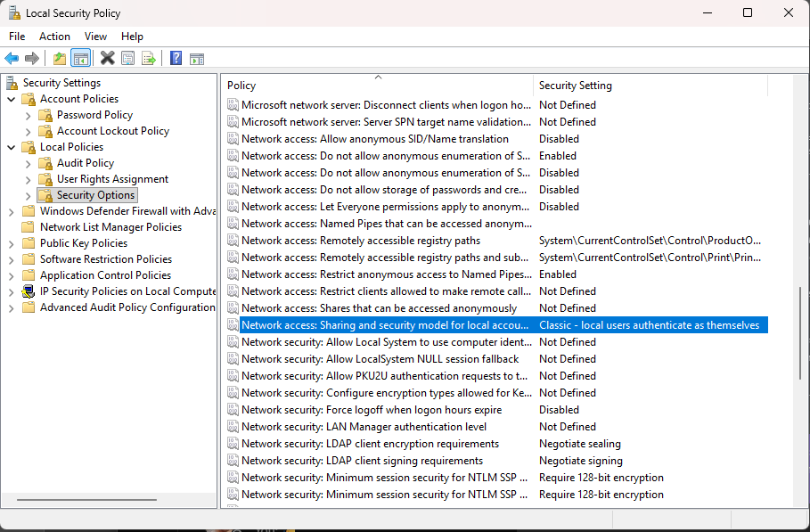
Task: Click the Delete (X) toolbar icon
Action: (x=107, y=59)
